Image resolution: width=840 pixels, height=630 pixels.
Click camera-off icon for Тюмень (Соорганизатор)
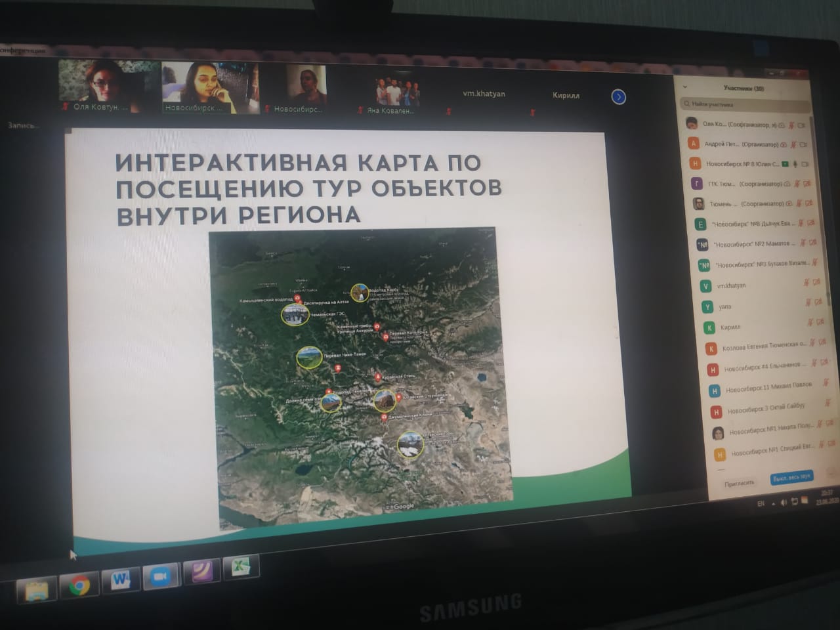tap(809, 203)
